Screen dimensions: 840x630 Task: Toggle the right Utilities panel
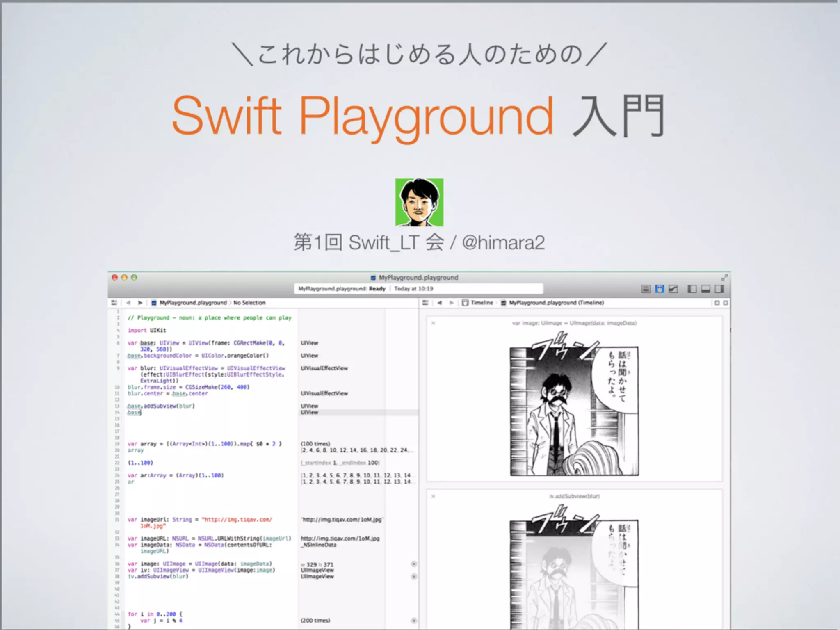click(719, 289)
